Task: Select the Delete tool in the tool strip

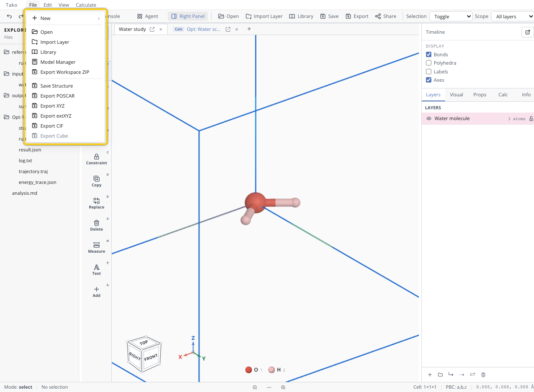Action: (96, 225)
